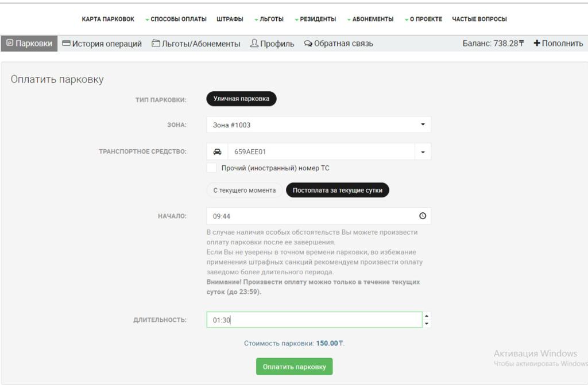Select Постоплата за текущие сутки option
Viewport: 588px width, 385px height.
click(338, 190)
